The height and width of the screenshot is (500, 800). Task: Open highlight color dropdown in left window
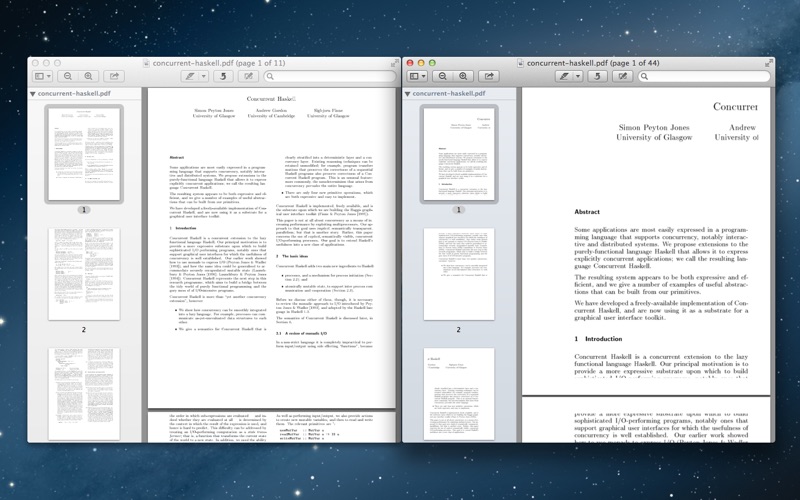pyautogui.click(x=203, y=76)
